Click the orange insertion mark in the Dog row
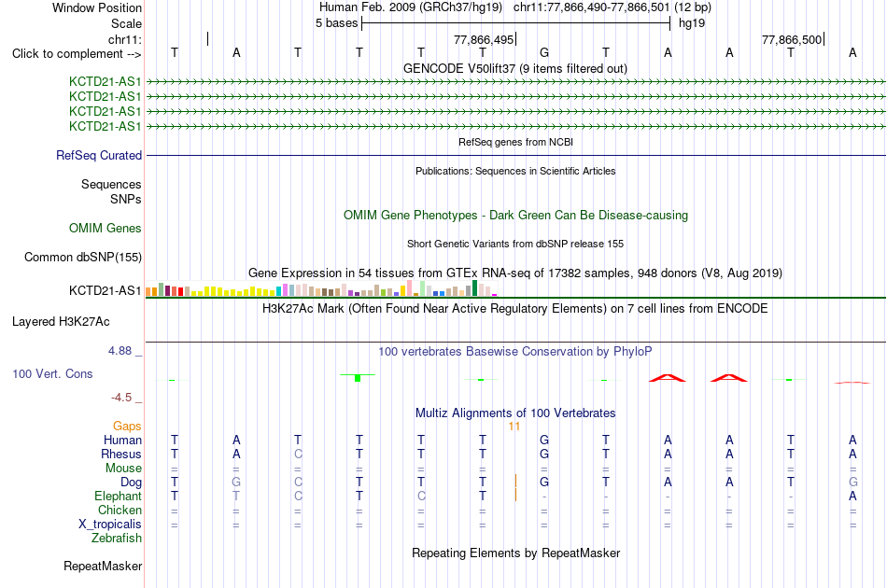This screenshot has width=887, height=588. point(516,482)
